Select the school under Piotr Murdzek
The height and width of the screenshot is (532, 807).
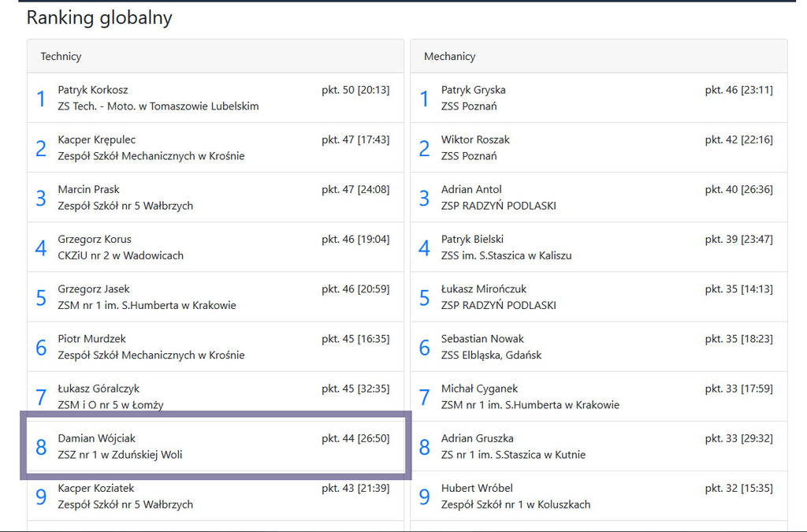point(151,355)
